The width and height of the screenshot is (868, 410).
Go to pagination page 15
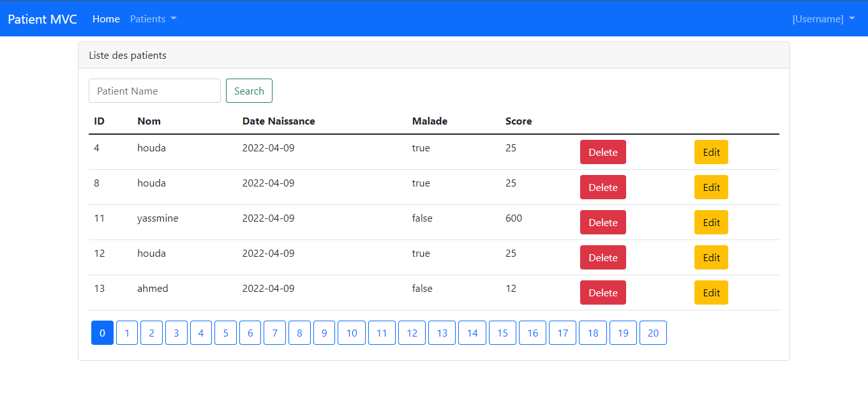click(502, 333)
